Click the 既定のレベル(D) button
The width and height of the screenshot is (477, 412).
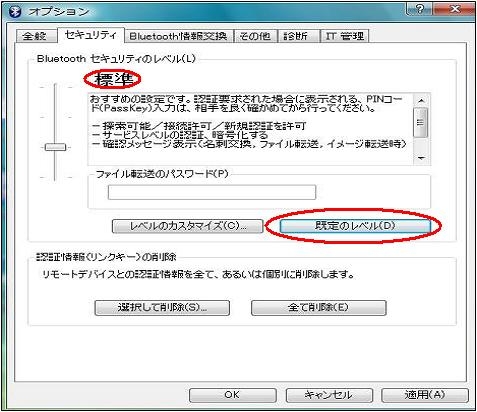[355, 226]
